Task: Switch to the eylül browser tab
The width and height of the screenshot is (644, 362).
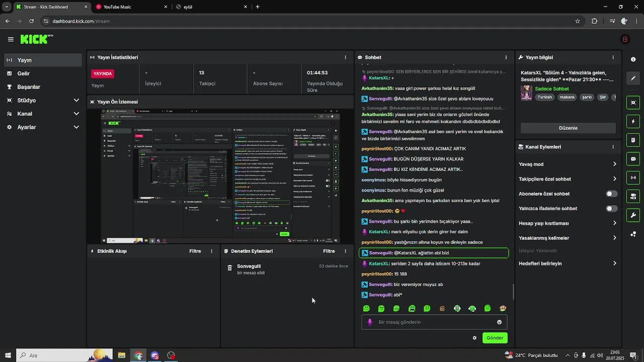Action: [211, 7]
